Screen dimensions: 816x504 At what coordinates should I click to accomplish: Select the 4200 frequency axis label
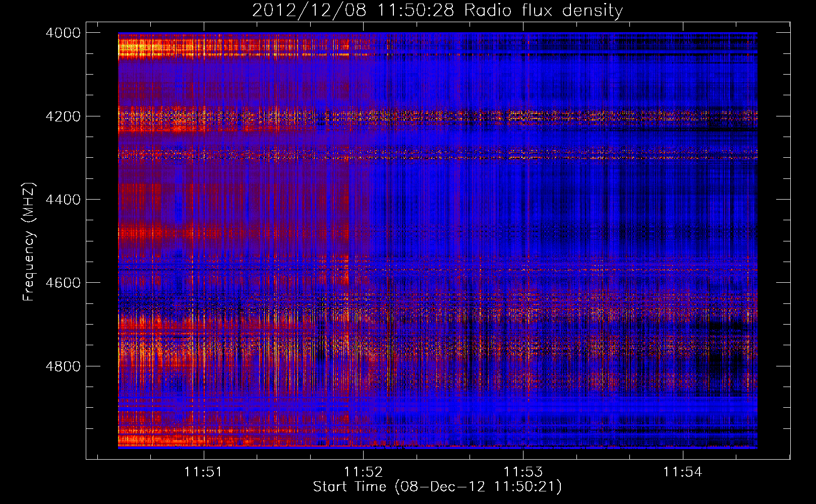(x=63, y=116)
